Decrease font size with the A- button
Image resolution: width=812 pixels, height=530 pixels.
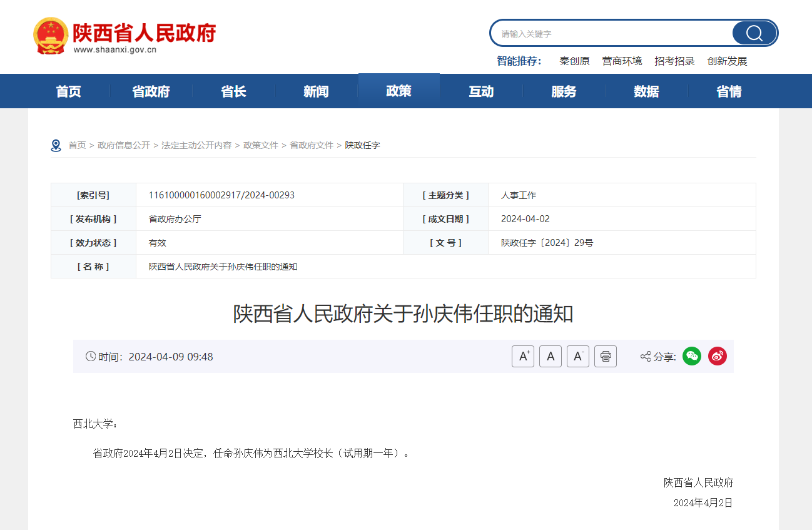(x=577, y=356)
